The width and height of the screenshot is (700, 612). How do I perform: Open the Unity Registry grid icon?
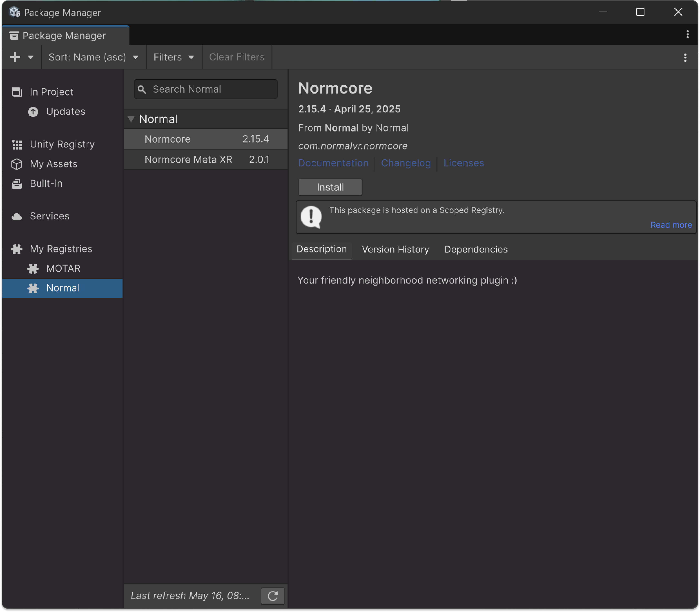(x=17, y=145)
